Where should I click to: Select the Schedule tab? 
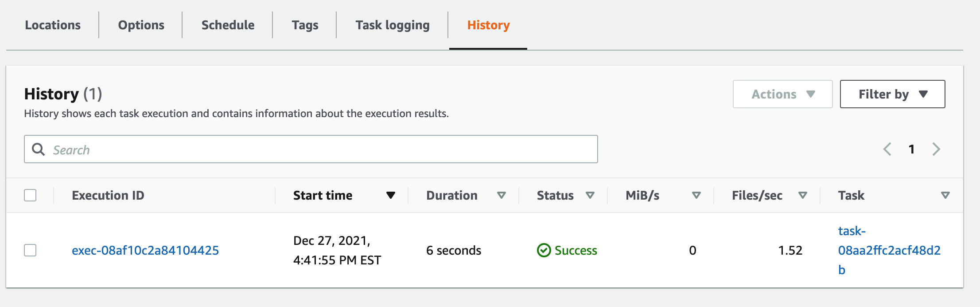click(x=228, y=25)
